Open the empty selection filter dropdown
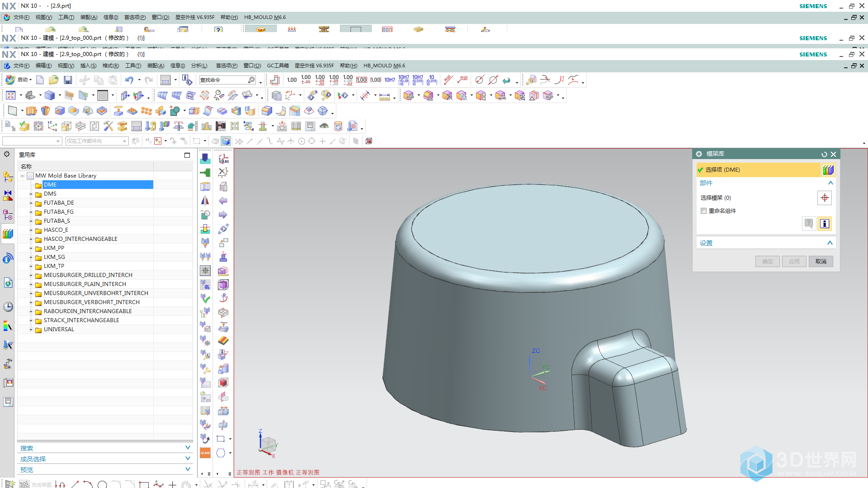 tap(32, 141)
